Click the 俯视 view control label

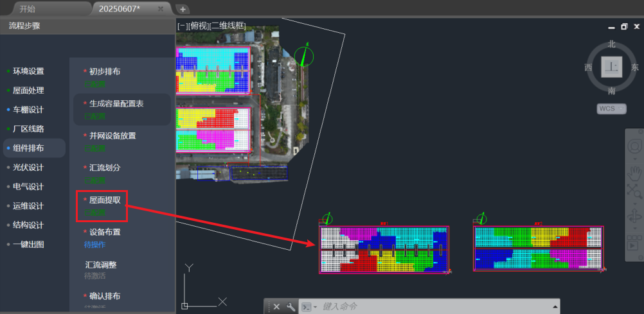pos(199,26)
